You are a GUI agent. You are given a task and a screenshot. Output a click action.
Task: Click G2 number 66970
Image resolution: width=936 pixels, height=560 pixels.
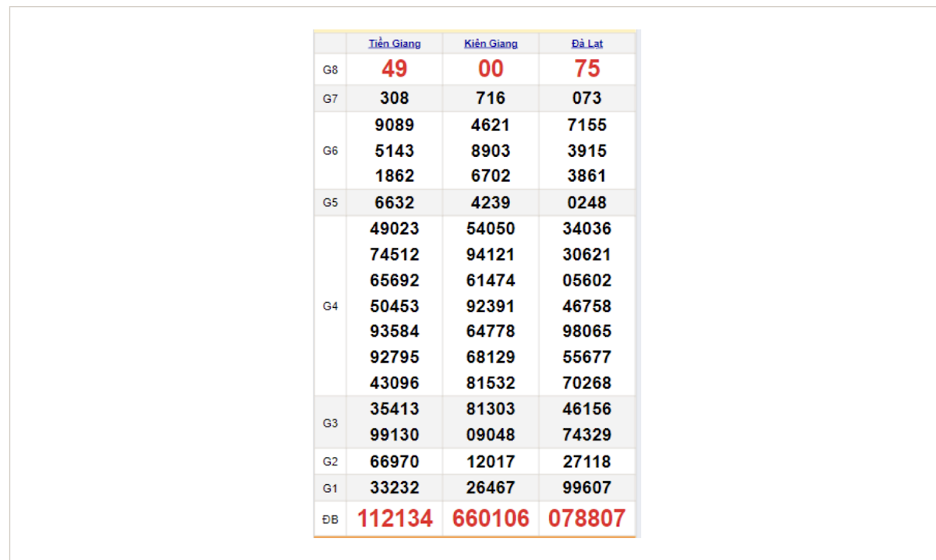coord(395,462)
